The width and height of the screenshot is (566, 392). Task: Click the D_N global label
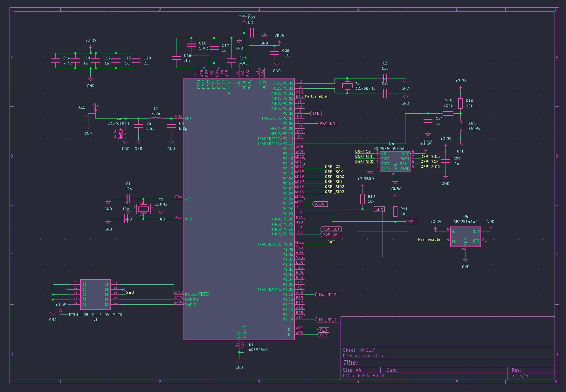tap(323, 330)
